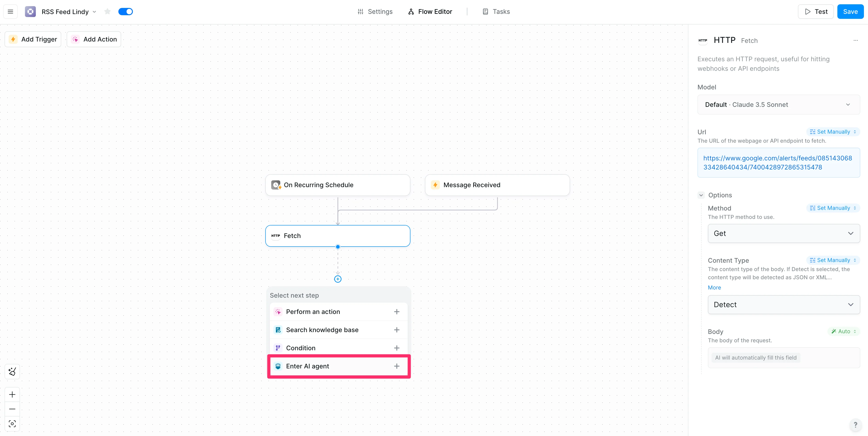Zoom in on the flow canvas
This screenshot has width=868, height=436.
(12, 394)
